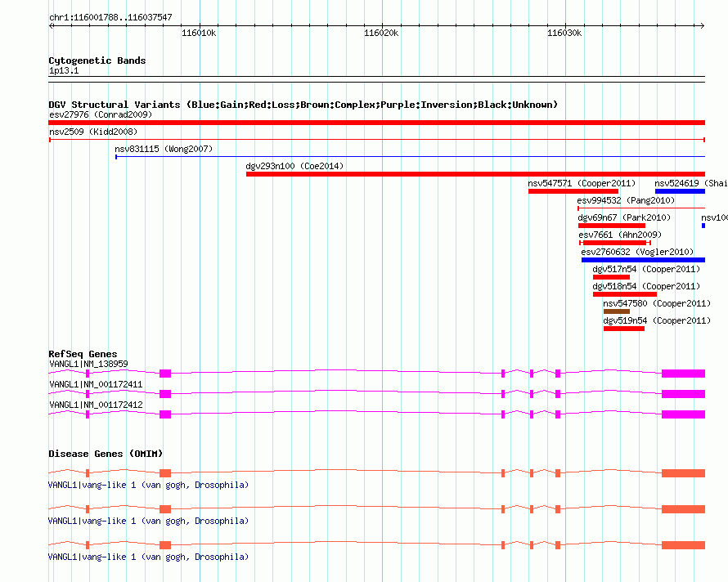Click the brown nsv547580 complex bar
The width and height of the screenshot is (728, 582).
point(617,311)
